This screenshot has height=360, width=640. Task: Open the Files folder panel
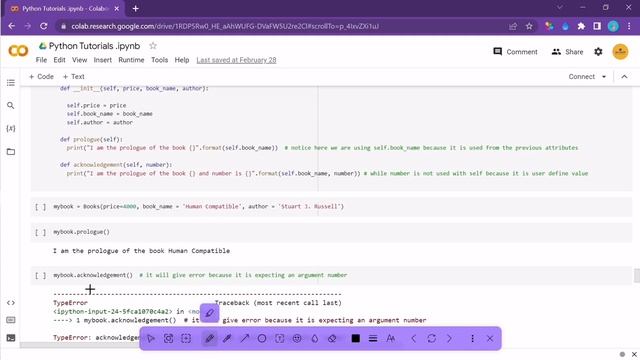pyautogui.click(x=11, y=152)
